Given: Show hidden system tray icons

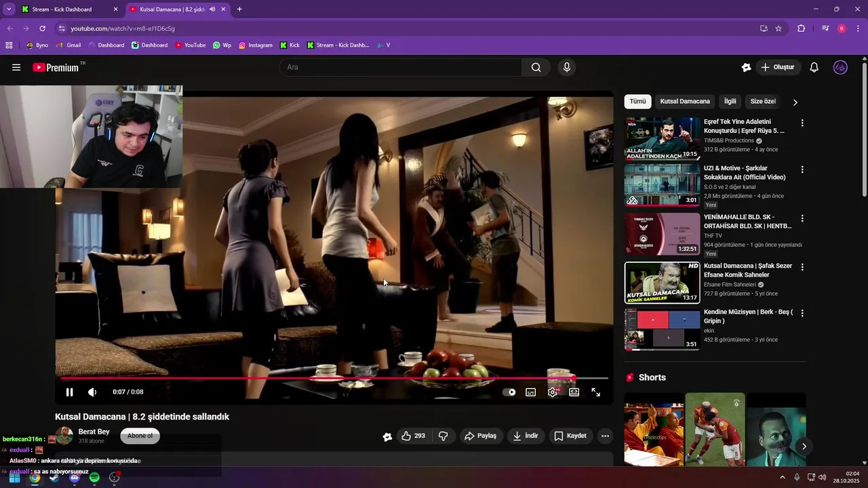Looking at the screenshot, I should tap(782, 478).
